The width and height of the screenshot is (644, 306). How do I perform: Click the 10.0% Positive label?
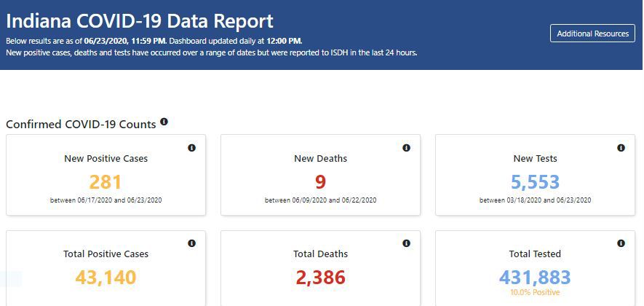tap(535, 292)
